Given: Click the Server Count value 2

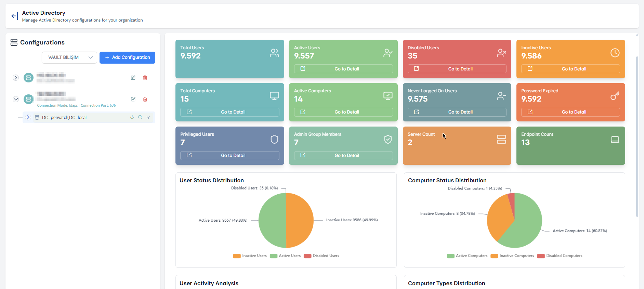Looking at the screenshot, I should (410, 142).
